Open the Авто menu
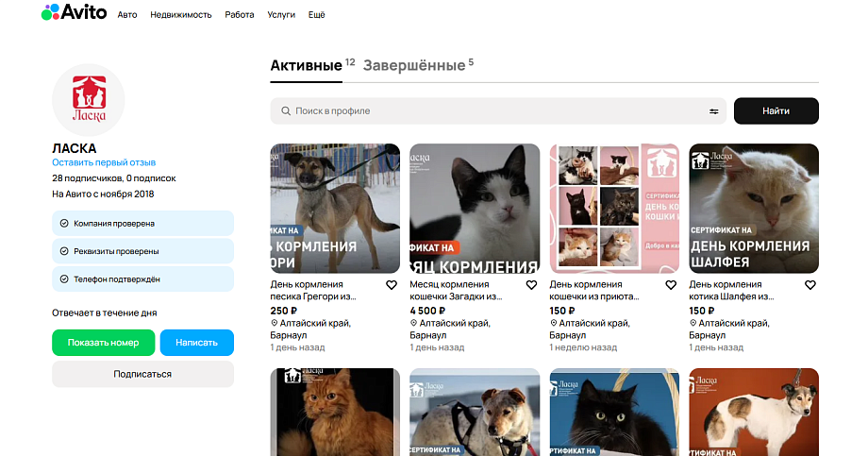The width and height of the screenshot is (868, 456). pyautogui.click(x=127, y=15)
